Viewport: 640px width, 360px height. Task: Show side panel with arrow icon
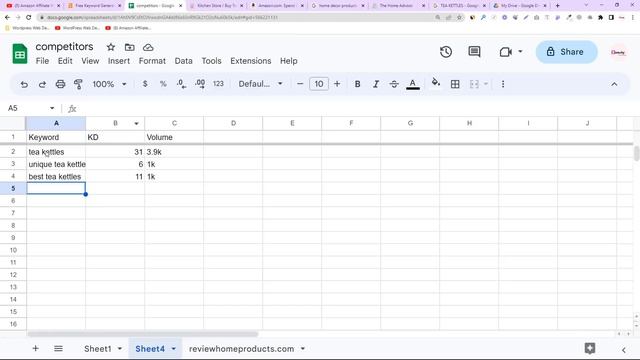pos(623,350)
